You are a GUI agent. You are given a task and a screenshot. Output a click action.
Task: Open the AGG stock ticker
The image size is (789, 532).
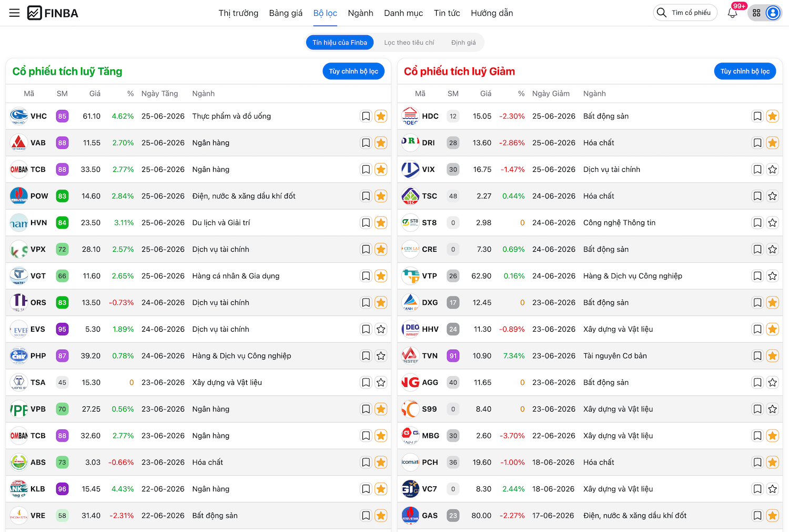pyautogui.click(x=430, y=382)
